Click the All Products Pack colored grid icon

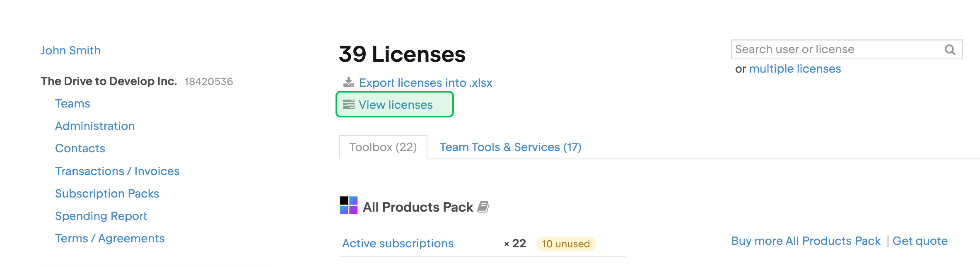pyautogui.click(x=348, y=206)
